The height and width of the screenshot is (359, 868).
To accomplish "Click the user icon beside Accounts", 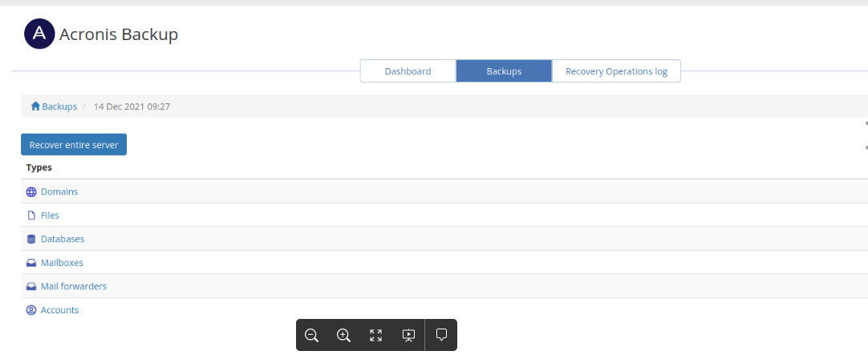I will click(x=31, y=310).
